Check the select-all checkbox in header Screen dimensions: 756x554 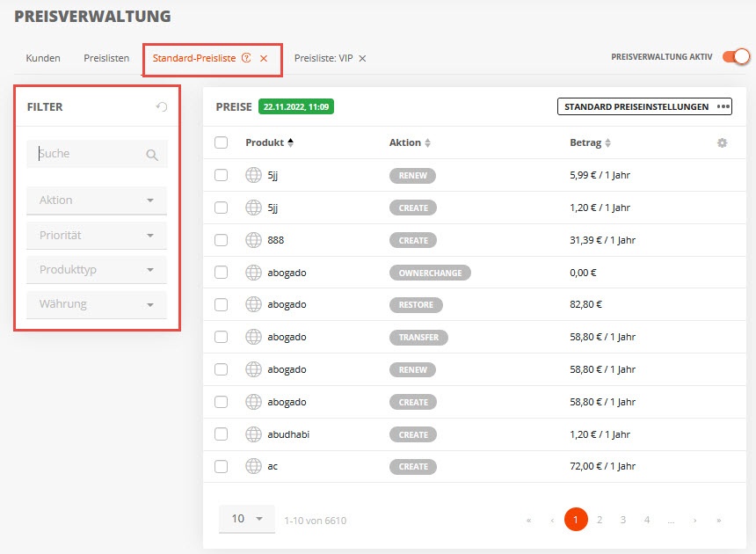(221, 142)
